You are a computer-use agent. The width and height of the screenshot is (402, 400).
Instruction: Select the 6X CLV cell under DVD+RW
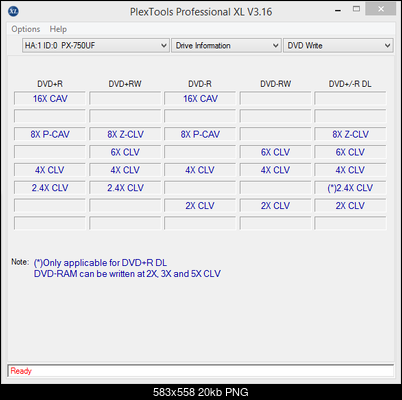125,152
